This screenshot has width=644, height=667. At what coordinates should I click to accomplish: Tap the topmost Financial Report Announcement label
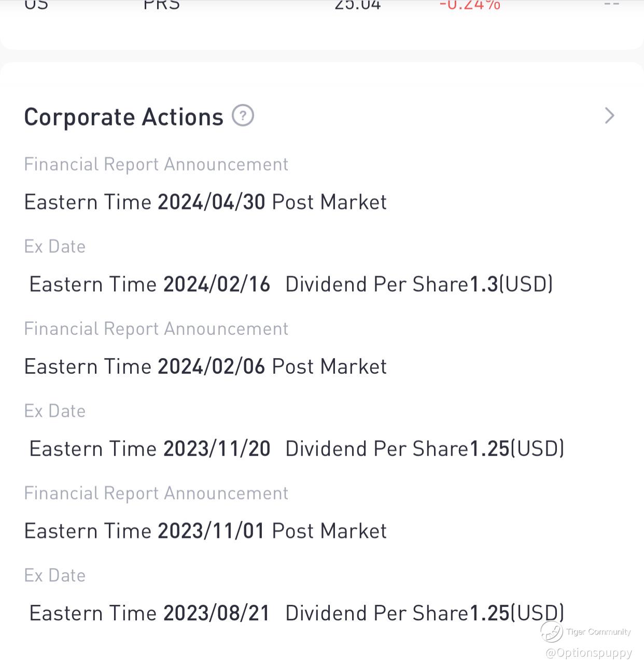(x=156, y=164)
